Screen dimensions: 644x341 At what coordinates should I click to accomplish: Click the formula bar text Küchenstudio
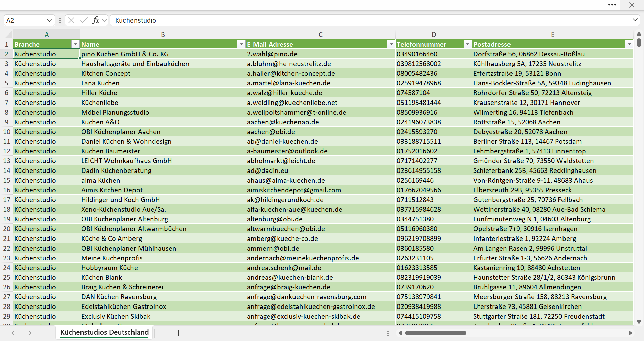pos(136,20)
